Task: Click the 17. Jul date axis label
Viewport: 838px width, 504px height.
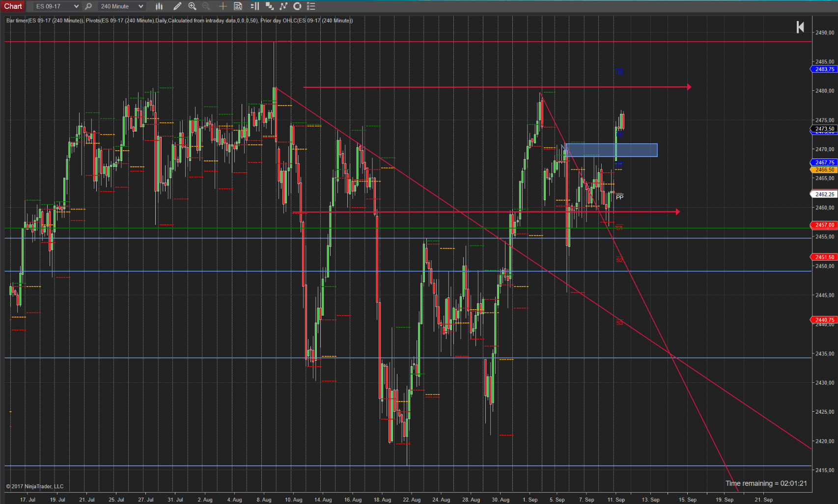Action: coord(28,500)
